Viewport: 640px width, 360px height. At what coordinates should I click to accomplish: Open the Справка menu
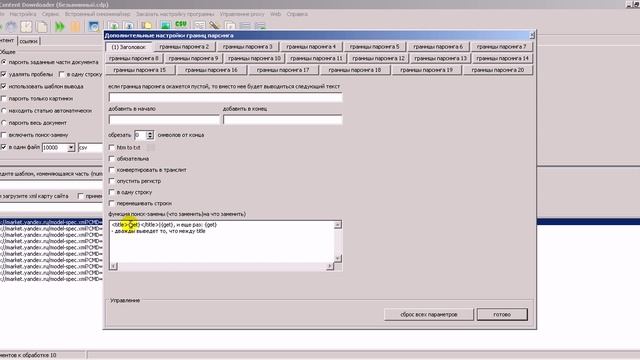coord(297,14)
